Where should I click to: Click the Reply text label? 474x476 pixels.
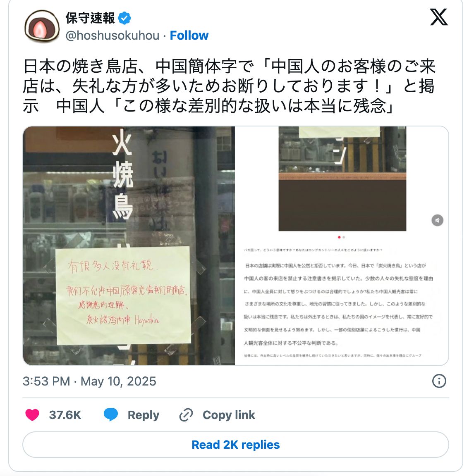(144, 415)
